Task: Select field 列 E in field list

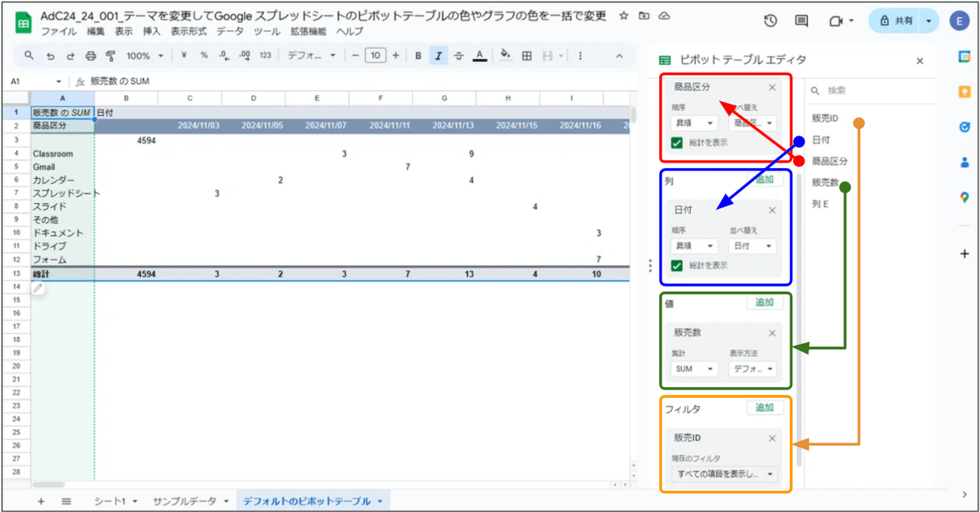Action: [820, 203]
